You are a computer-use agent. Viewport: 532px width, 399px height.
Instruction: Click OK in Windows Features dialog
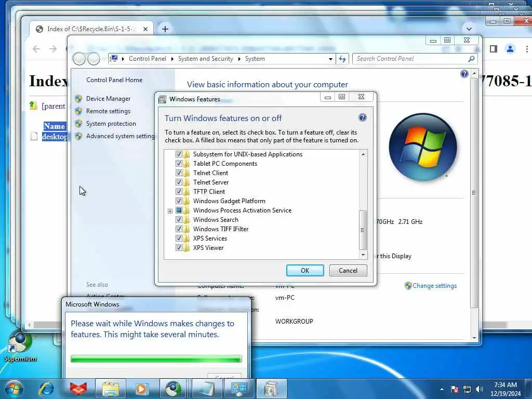click(x=305, y=270)
